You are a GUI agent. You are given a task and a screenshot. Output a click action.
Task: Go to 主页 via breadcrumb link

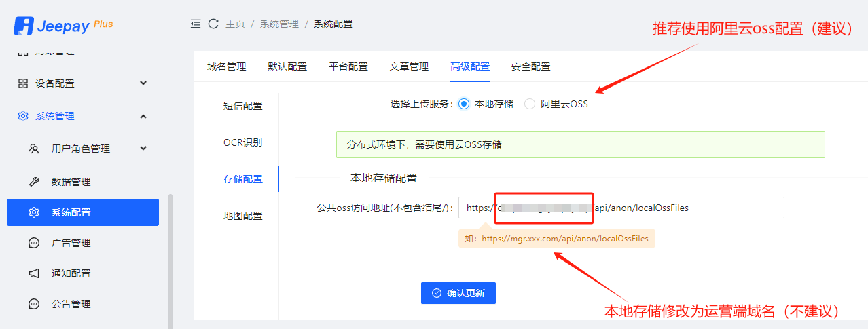click(x=235, y=24)
